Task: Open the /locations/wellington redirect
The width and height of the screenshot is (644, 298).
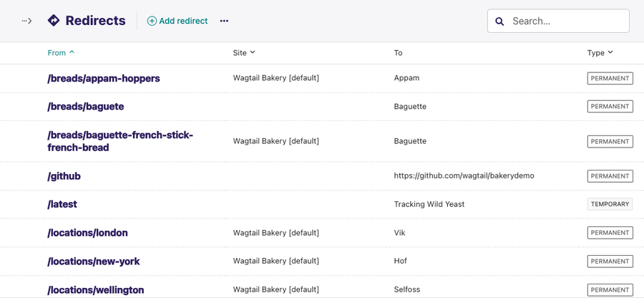Action: click(x=96, y=290)
